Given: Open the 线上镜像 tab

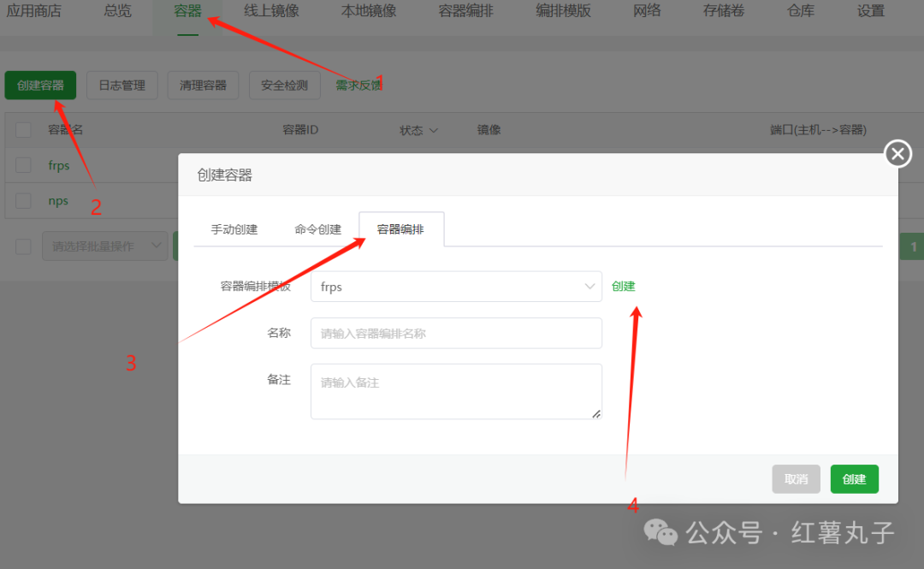Looking at the screenshot, I should pos(272,11).
